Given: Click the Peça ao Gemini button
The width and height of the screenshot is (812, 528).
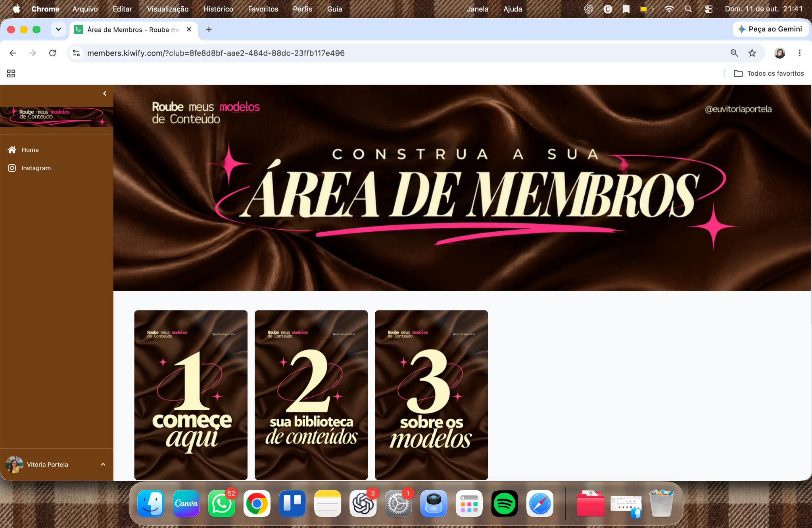Looking at the screenshot, I should [770, 29].
